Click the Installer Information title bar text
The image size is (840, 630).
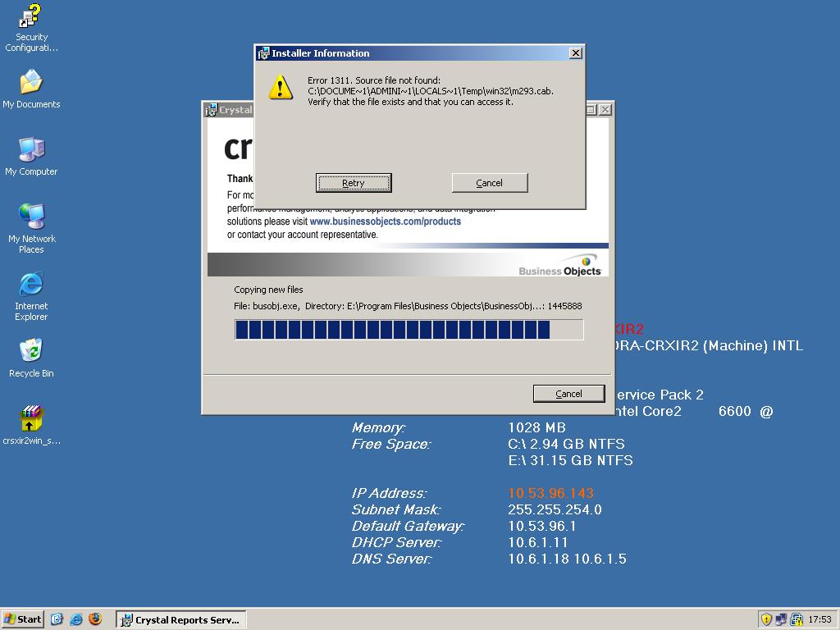[x=321, y=53]
